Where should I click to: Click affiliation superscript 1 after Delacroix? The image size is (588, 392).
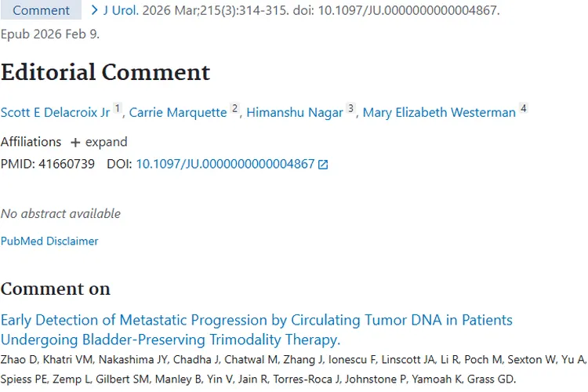[x=118, y=109]
